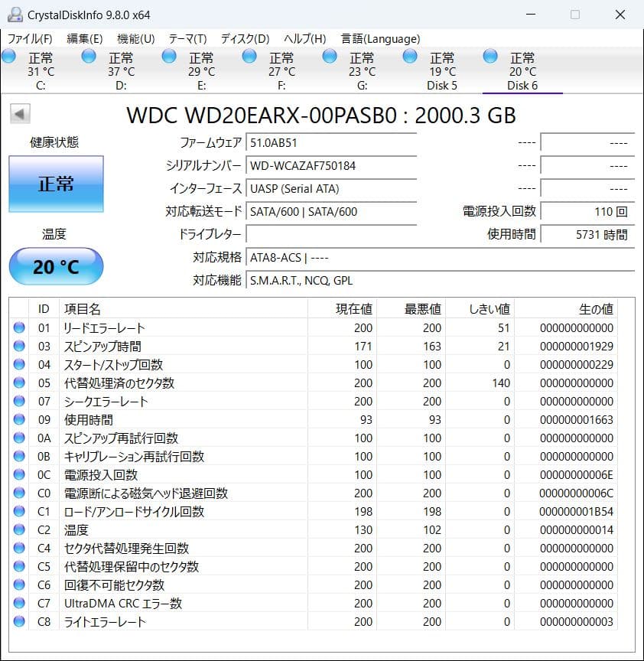Click status icon for C1 ロード/アンロードサイクル回数

tap(19, 511)
